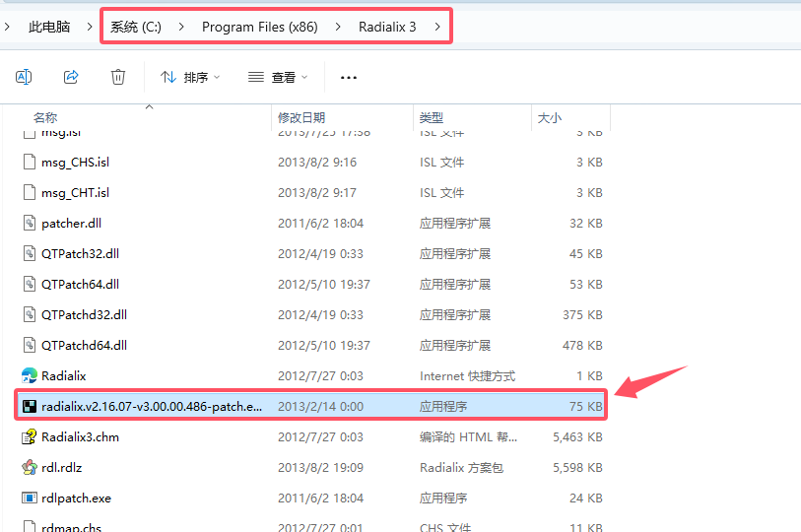The image size is (801, 532).
Task: Click Radialix 3 breadcrumb
Action: coord(387,27)
